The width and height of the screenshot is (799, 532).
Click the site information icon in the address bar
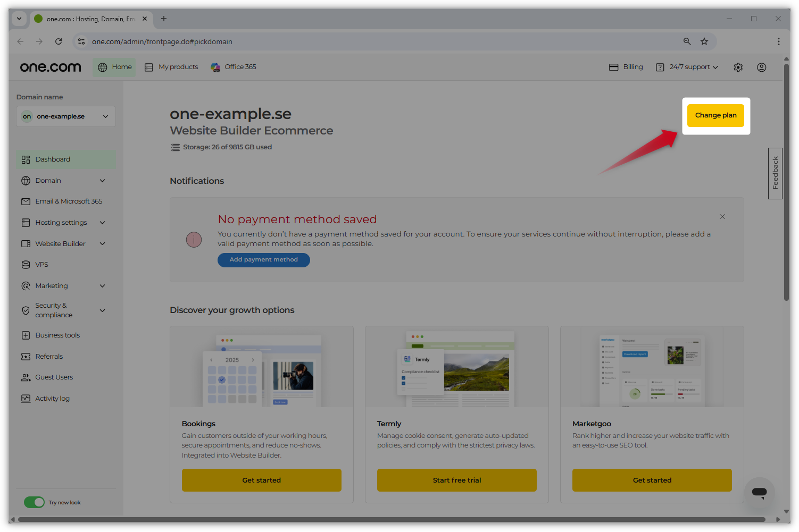pyautogui.click(x=81, y=41)
